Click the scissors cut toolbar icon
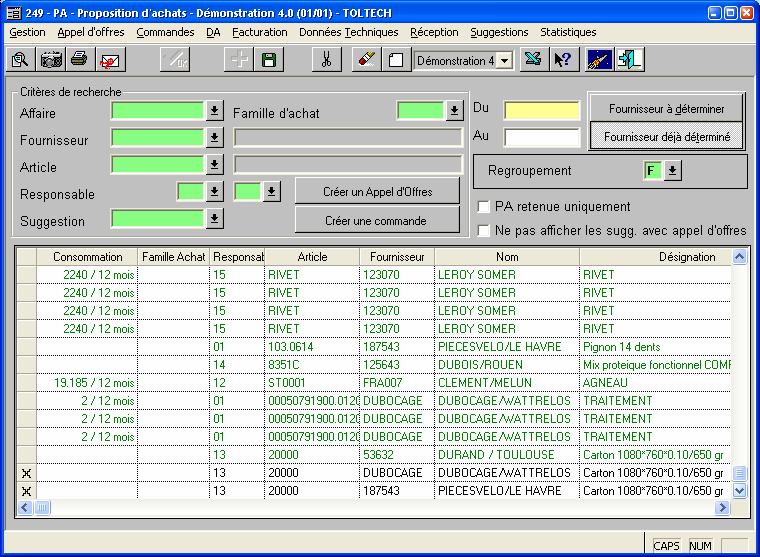760x557 pixels. (x=327, y=60)
